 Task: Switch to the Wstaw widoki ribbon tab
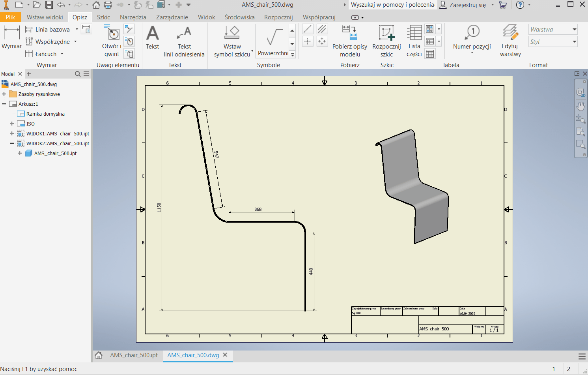pyautogui.click(x=45, y=17)
